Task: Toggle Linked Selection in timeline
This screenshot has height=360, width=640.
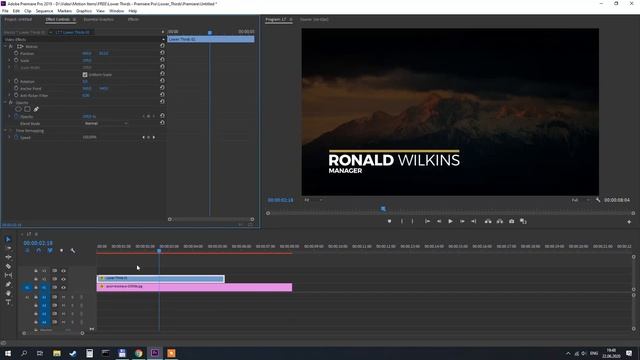Action: tap(50, 251)
